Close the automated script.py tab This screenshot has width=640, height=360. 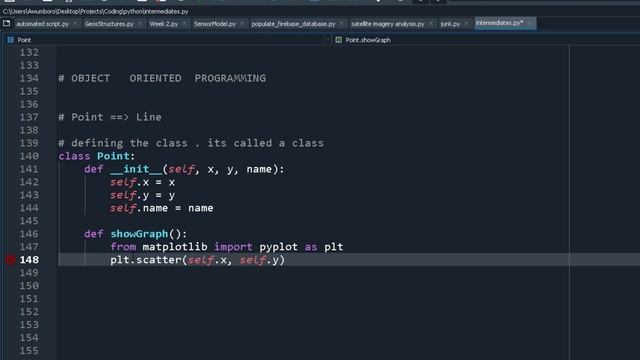point(75,24)
